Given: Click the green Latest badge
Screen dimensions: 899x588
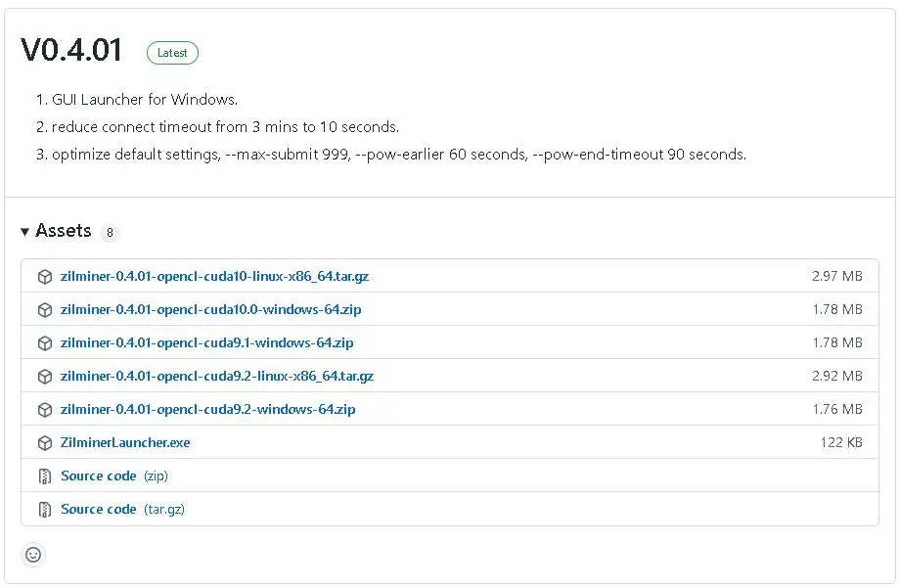Looking at the screenshot, I should [x=172, y=53].
